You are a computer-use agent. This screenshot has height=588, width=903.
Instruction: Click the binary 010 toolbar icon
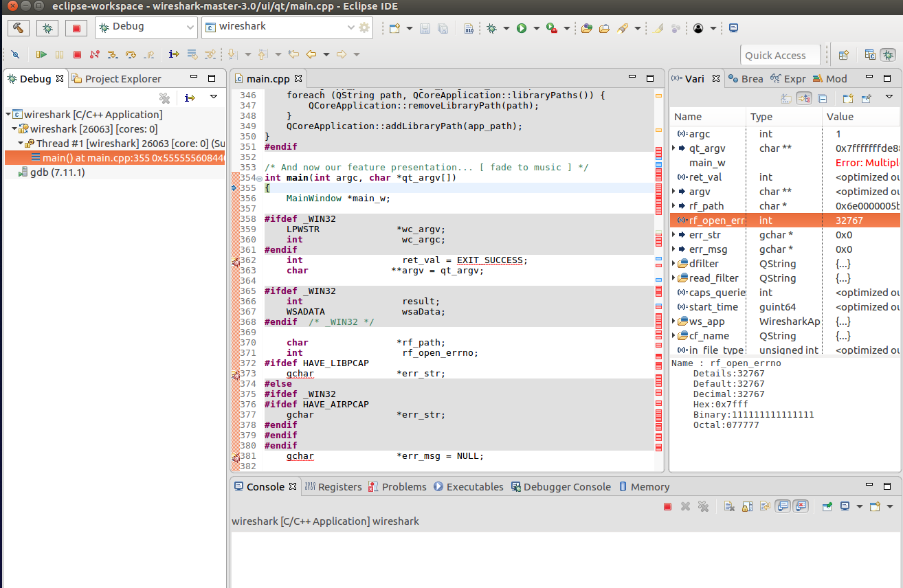[x=469, y=28]
